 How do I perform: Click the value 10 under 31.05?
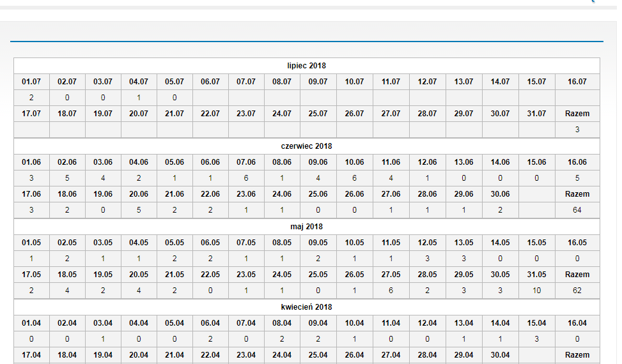(x=536, y=291)
